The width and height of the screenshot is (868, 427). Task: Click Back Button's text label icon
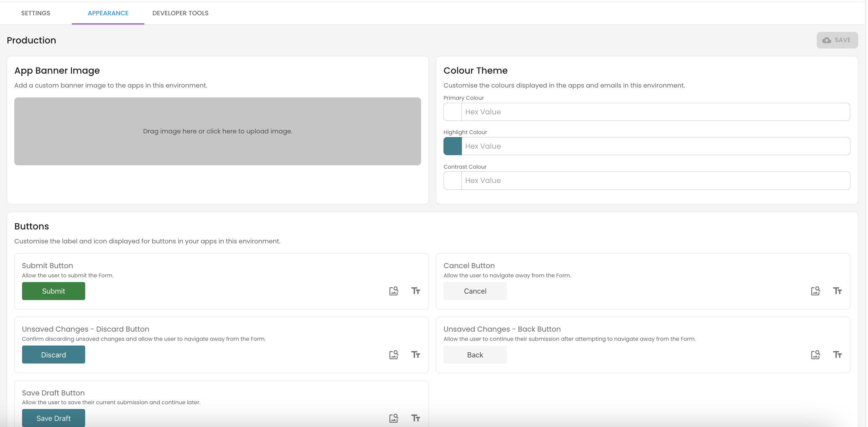point(837,355)
